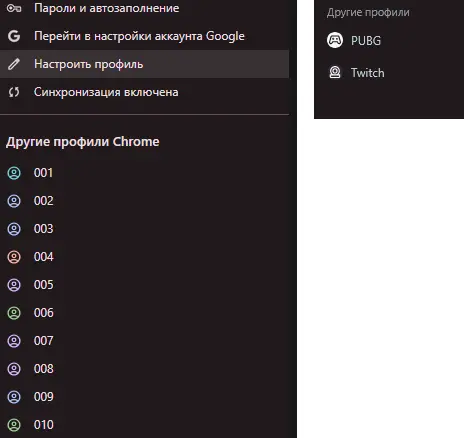Click the Другие профили Chrome heading

pyautogui.click(x=83, y=142)
